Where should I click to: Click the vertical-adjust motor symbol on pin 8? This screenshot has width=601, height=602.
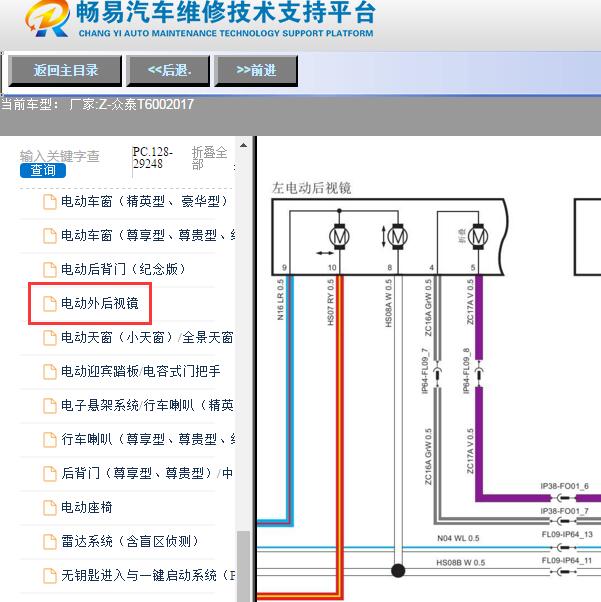click(x=397, y=236)
